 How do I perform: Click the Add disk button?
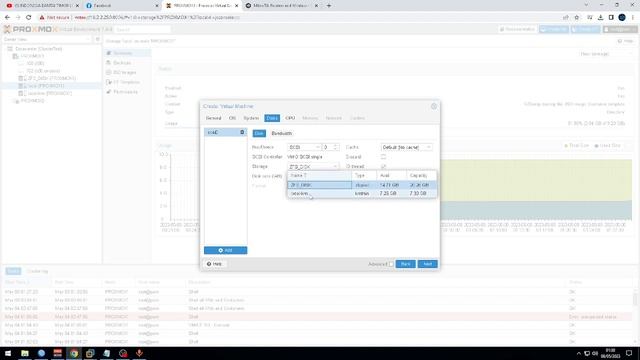(x=225, y=250)
